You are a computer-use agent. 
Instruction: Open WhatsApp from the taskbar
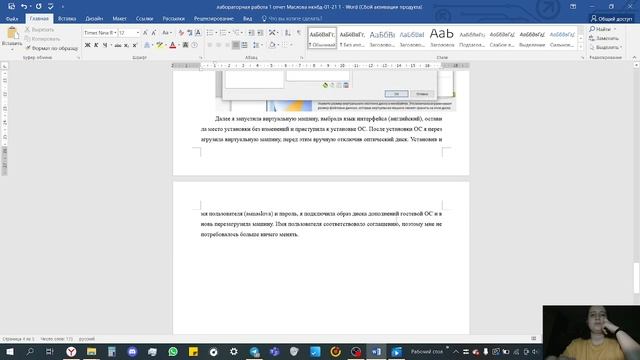(173, 351)
